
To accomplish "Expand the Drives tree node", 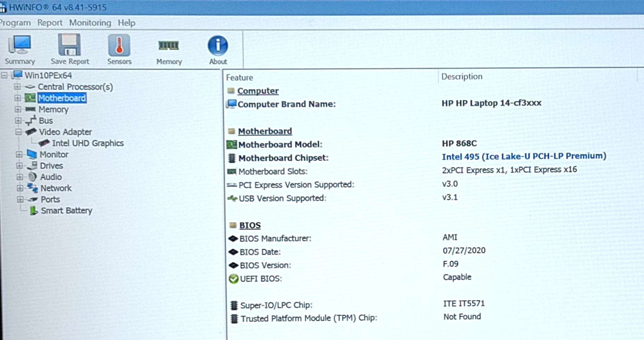I will 19,165.
